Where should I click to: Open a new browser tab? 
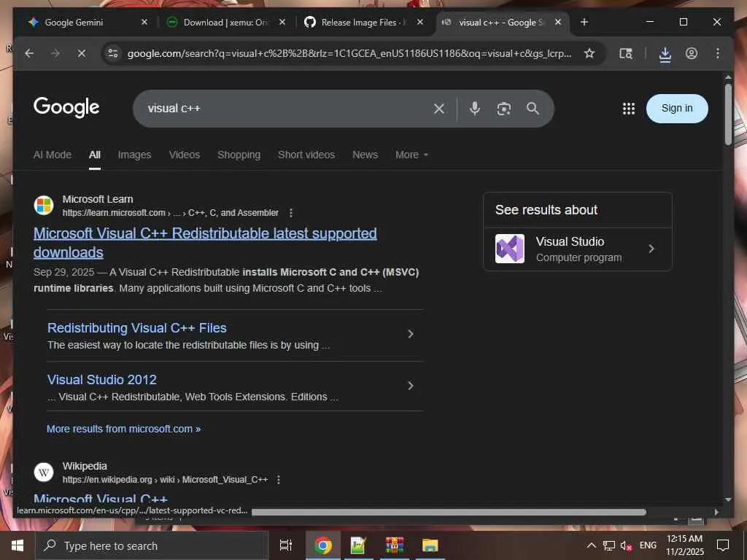(x=584, y=22)
